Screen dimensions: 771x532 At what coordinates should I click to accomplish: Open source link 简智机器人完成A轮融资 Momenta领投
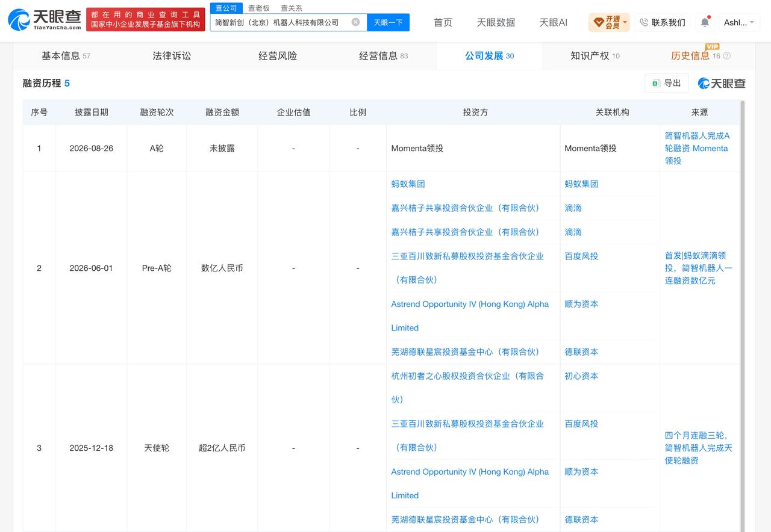697,148
